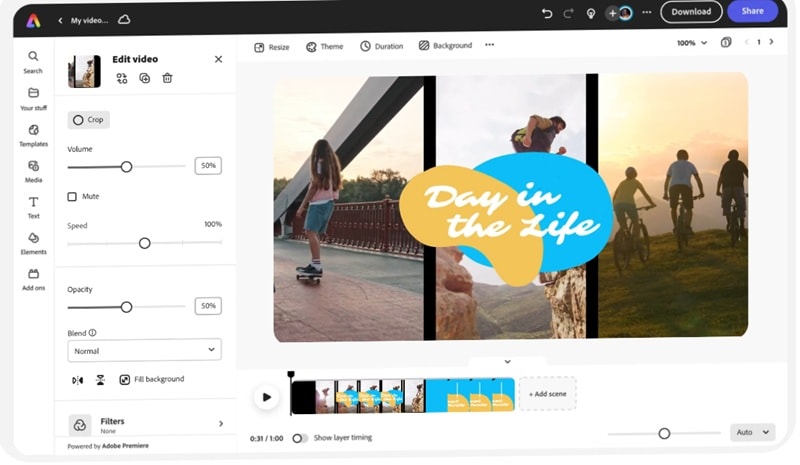Toggle Show layer timing switch
Viewport: 800px width, 465px height.
pyautogui.click(x=300, y=438)
